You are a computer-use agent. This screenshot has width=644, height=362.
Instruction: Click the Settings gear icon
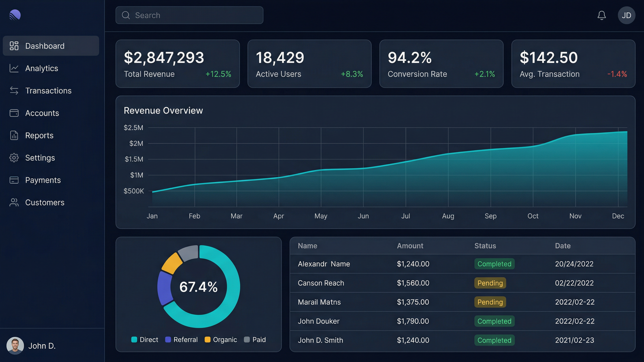tap(14, 158)
